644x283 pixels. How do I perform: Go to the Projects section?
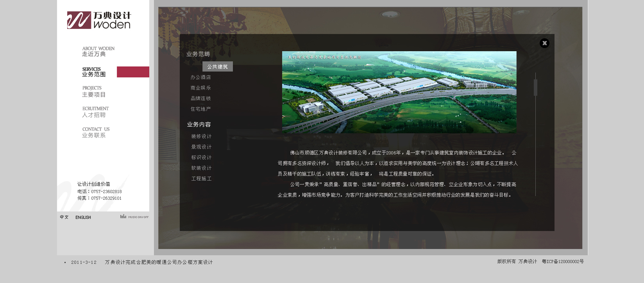[93, 91]
